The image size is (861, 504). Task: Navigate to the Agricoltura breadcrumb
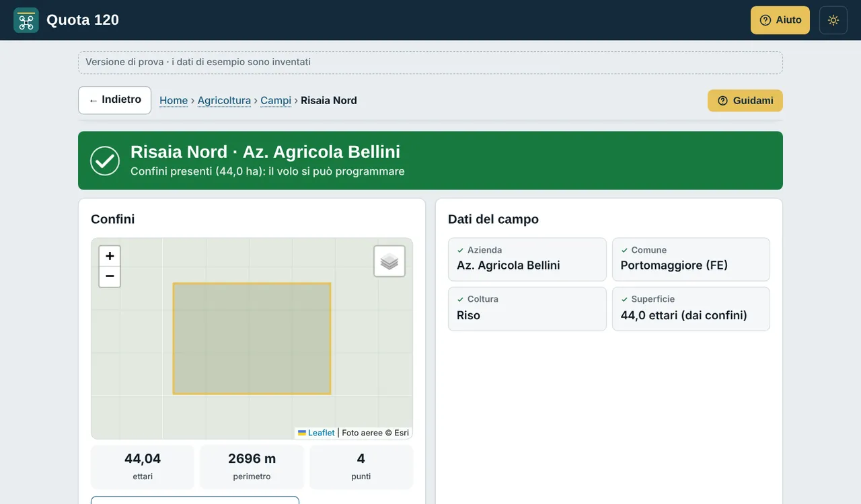pyautogui.click(x=224, y=101)
